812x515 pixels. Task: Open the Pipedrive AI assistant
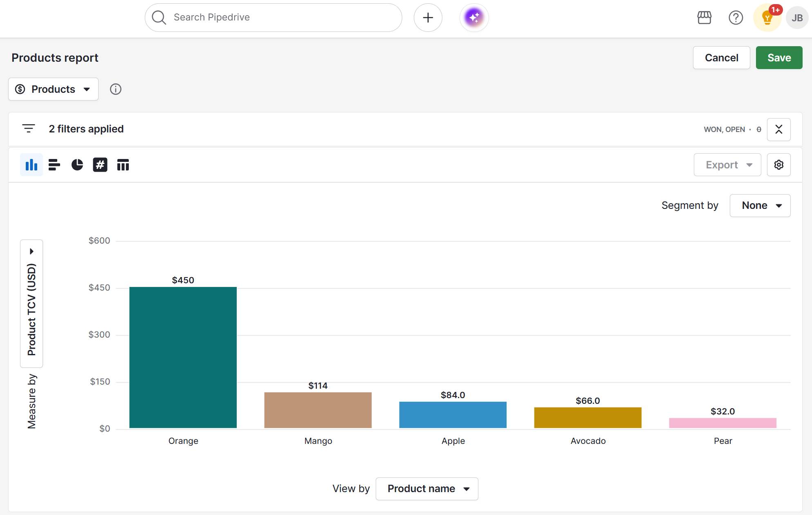click(474, 17)
